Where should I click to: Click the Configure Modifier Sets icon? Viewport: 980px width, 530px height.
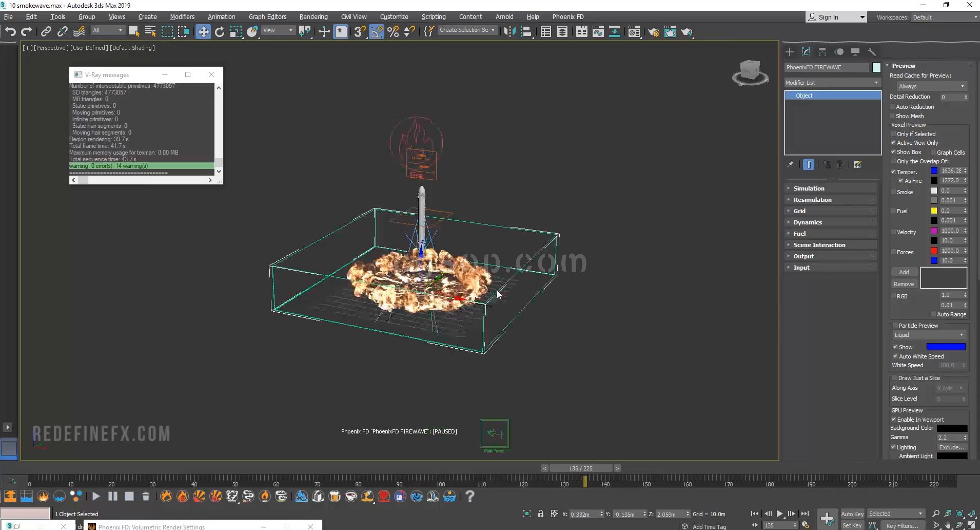point(857,165)
